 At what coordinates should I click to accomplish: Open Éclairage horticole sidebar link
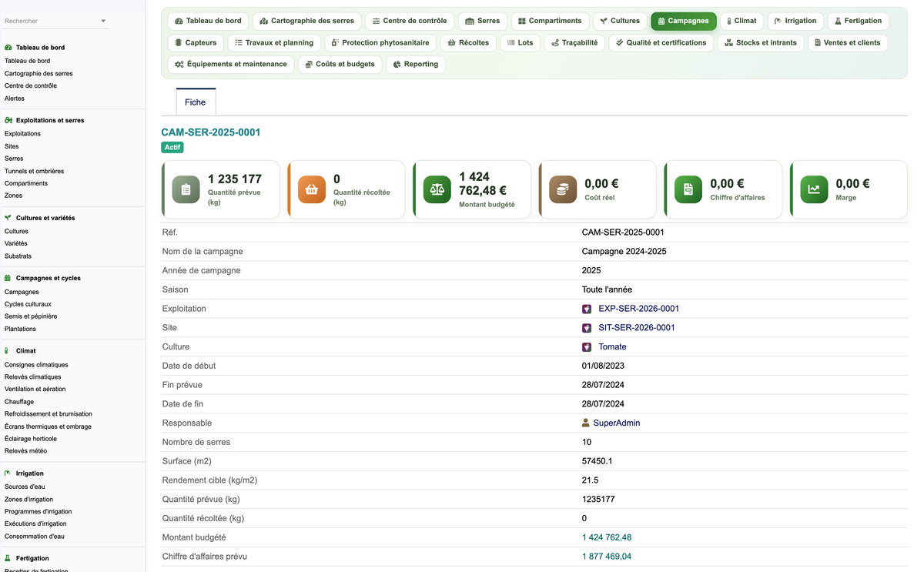pyautogui.click(x=31, y=439)
